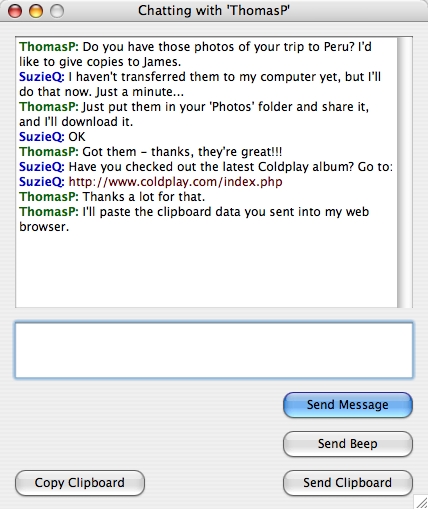Click SuzieQ's Coldplay album question line

pos(206,167)
